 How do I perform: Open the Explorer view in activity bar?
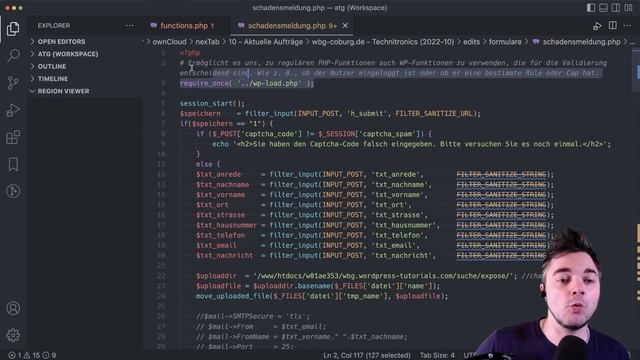point(13,29)
